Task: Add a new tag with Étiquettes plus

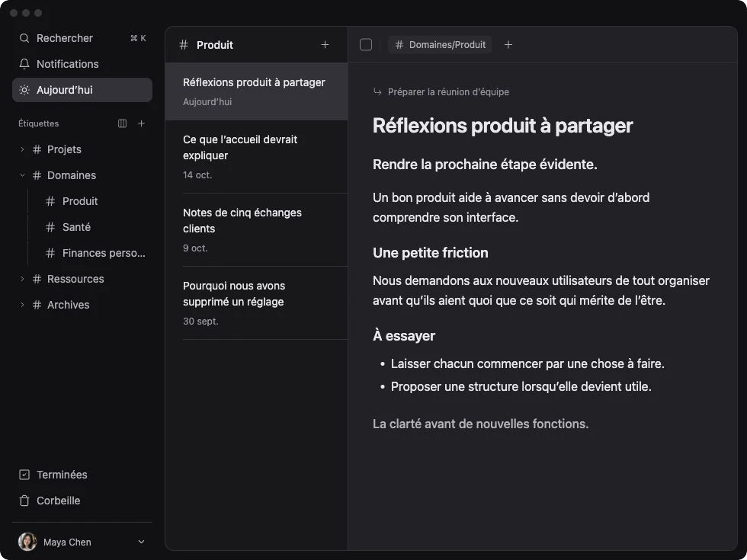Action: pos(142,123)
